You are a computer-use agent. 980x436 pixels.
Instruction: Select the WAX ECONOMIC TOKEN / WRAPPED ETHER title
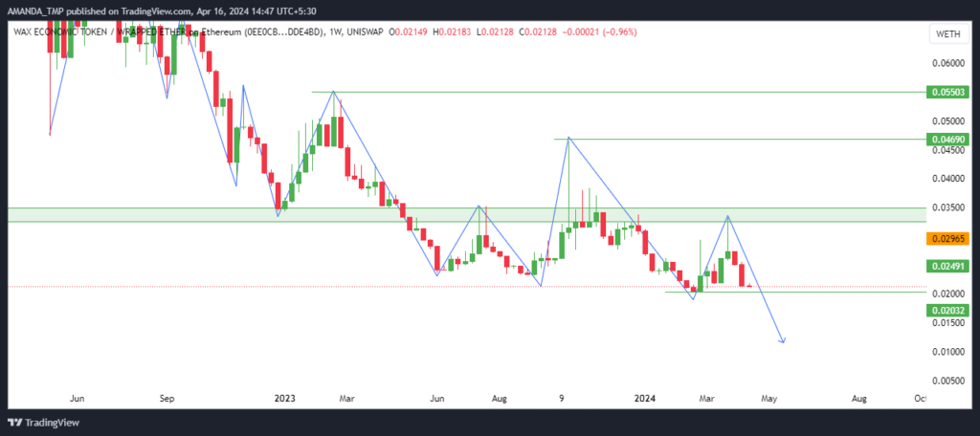[x=99, y=32]
